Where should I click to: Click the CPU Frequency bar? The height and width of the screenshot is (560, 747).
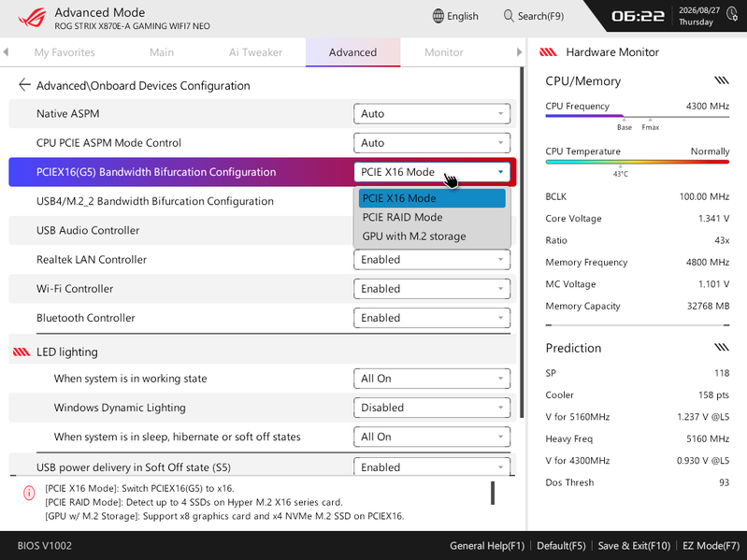coord(637,116)
